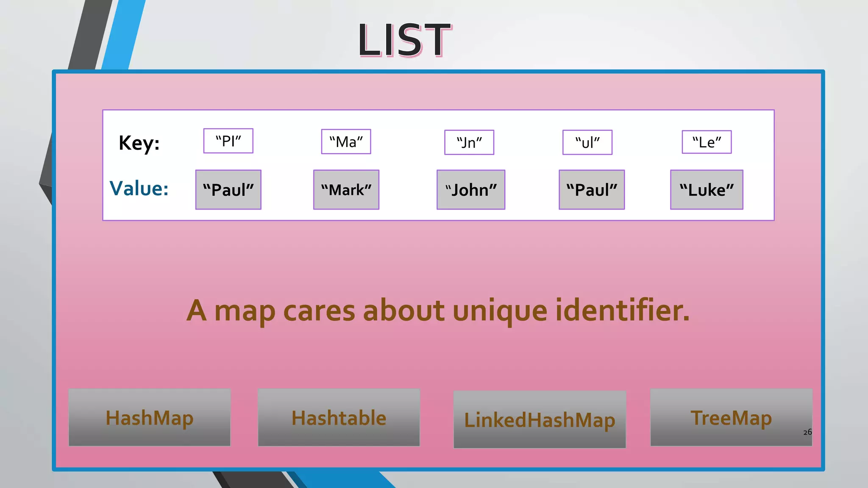Viewport: 868px width, 488px height.
Task: Click the LIST slide title
Action: point(404,40)
